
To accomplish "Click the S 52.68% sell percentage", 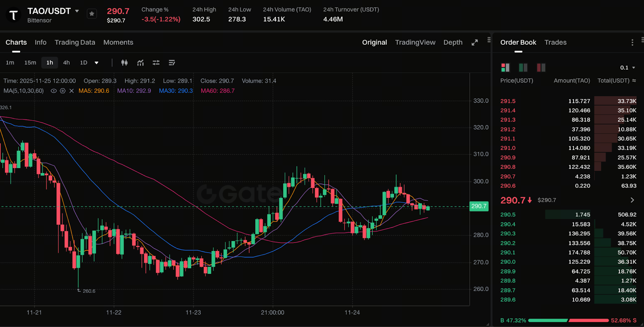I will (x=624, y=321).
